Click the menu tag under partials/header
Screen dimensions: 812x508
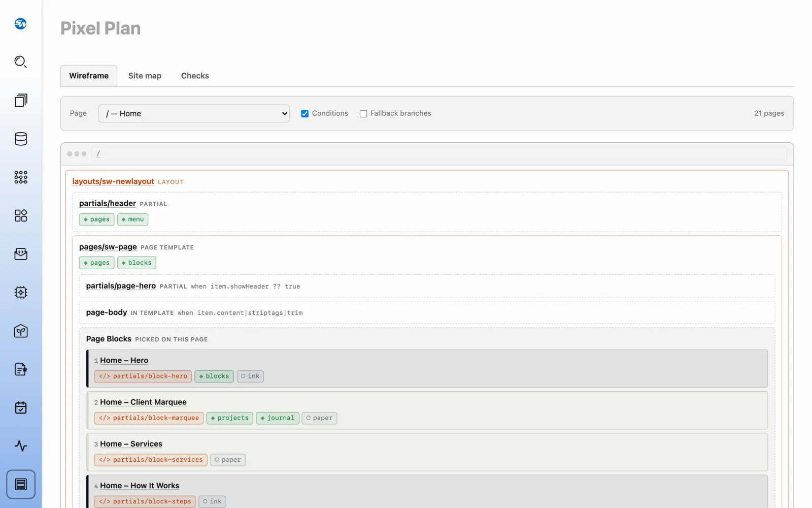click(132, 219)
